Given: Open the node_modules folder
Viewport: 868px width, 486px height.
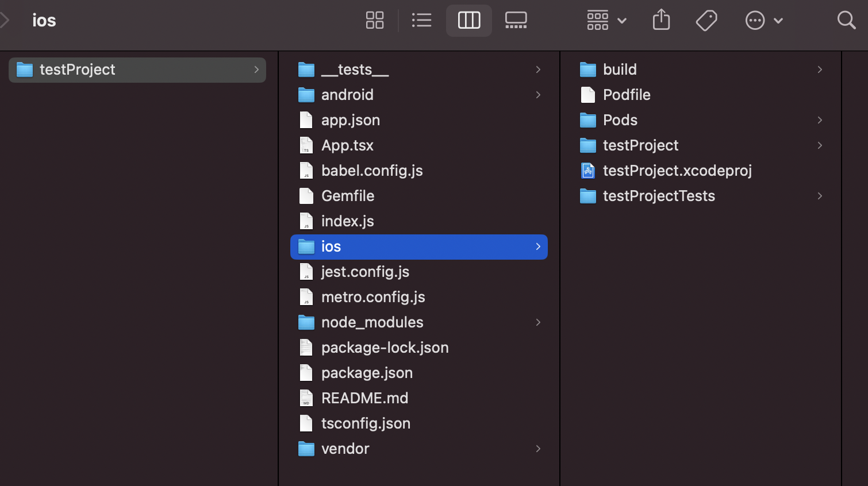Looking at the screenshot, I should (x=419, y=323).
